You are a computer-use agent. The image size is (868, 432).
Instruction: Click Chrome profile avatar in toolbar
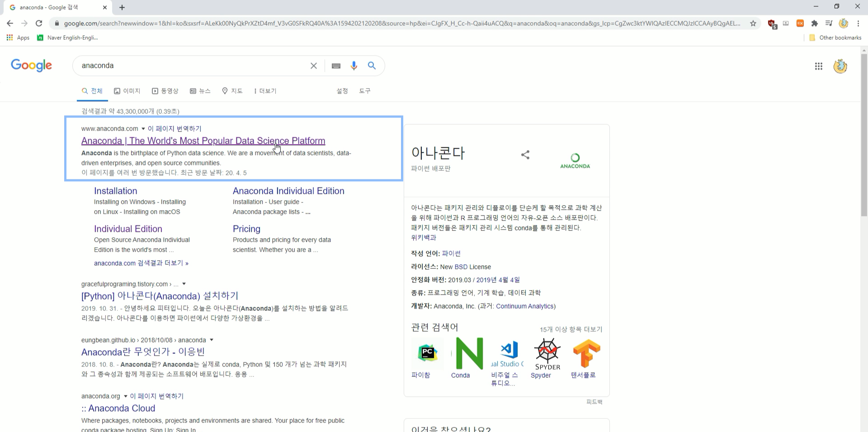point(844,23)
